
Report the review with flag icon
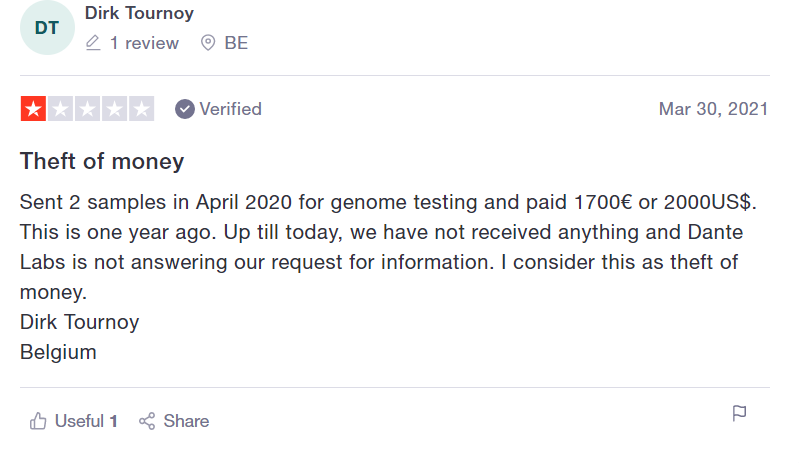click(739, 414)
